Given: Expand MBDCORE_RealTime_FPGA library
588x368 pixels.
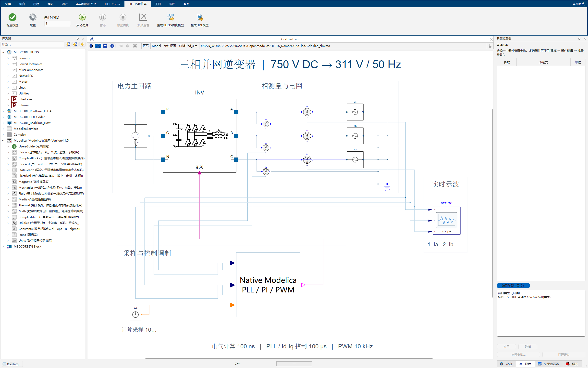Looking at the screenshot, I should pos(3,111).
